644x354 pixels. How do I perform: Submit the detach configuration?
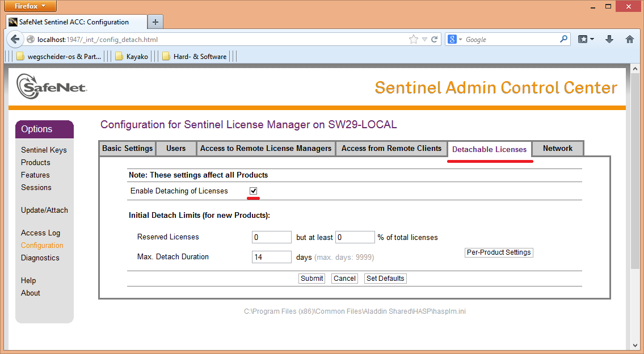[312, 279]
